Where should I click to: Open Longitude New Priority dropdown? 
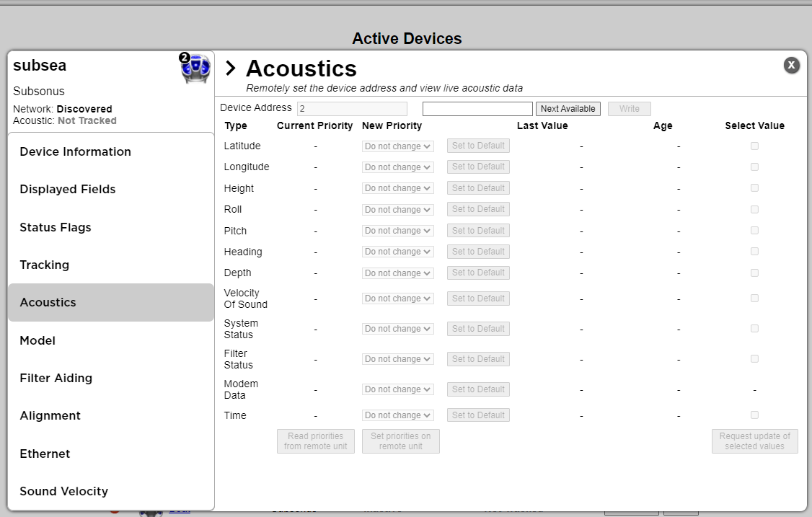tap(398, 167)
